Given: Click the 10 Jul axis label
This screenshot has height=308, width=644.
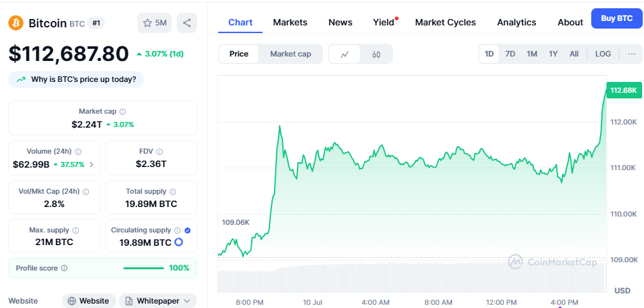Looking at the screenshot, I should pyautogui.click(x=313, y=302).
